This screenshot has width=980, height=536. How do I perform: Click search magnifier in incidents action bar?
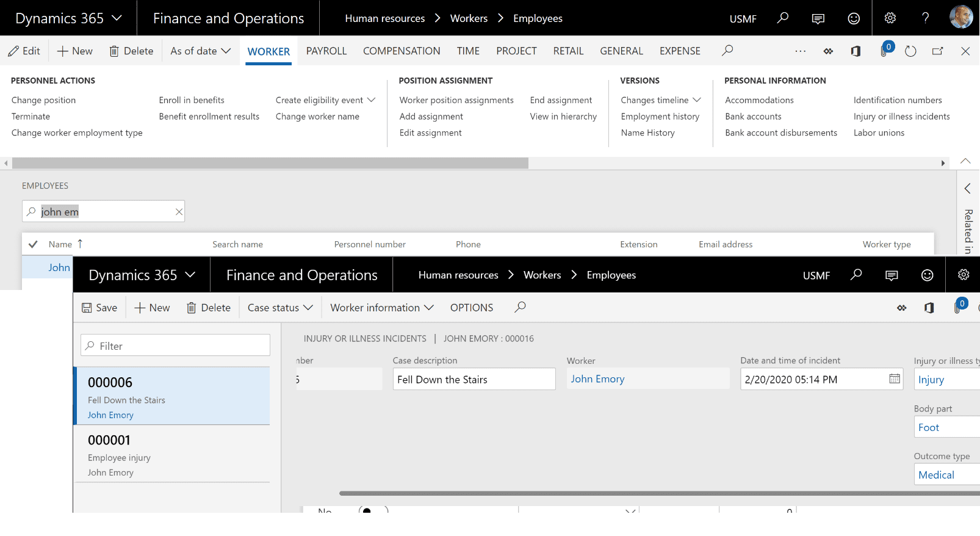tap(520, 307)
